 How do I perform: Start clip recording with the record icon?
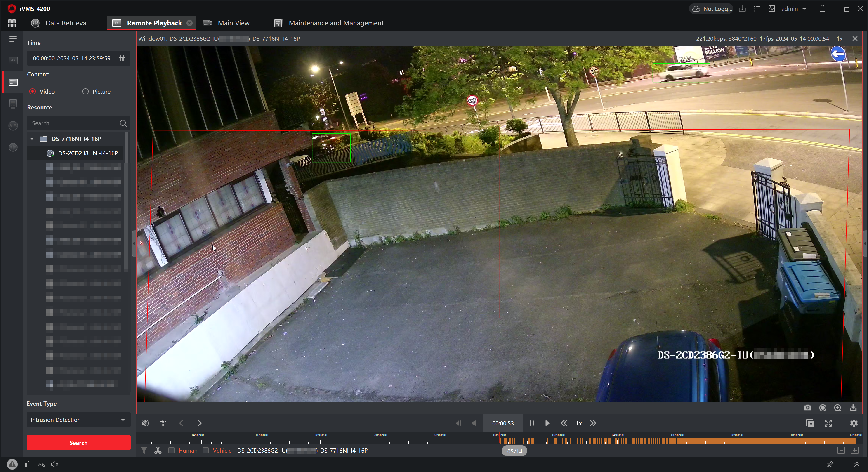click(x=823, y=408)
